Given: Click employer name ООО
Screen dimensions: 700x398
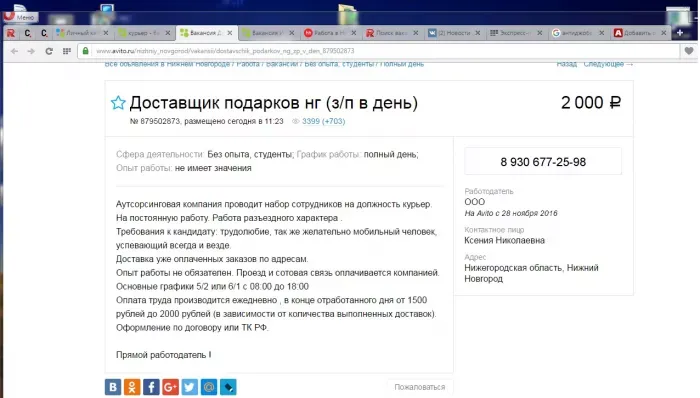Looking at the screenshot, I should tap(475, 202).
